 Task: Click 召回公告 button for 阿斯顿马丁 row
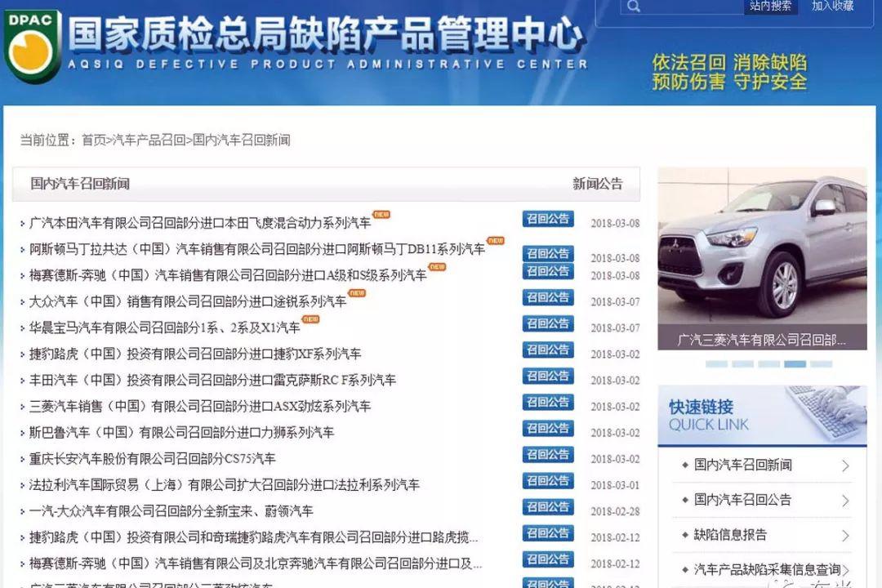[548, 253]
